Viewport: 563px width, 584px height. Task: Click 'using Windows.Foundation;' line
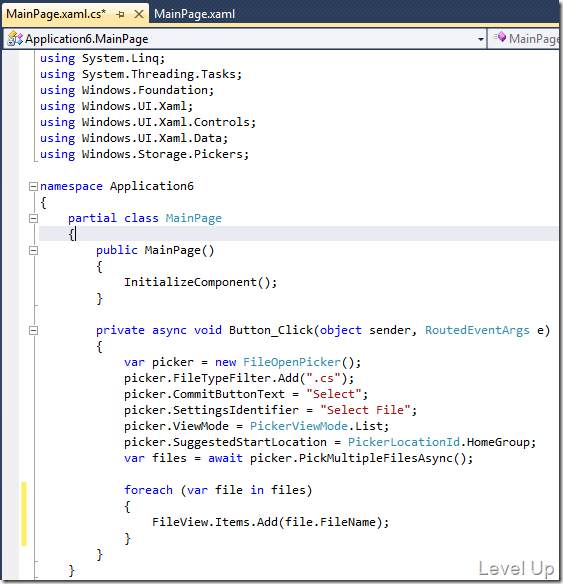coord(127,91)
